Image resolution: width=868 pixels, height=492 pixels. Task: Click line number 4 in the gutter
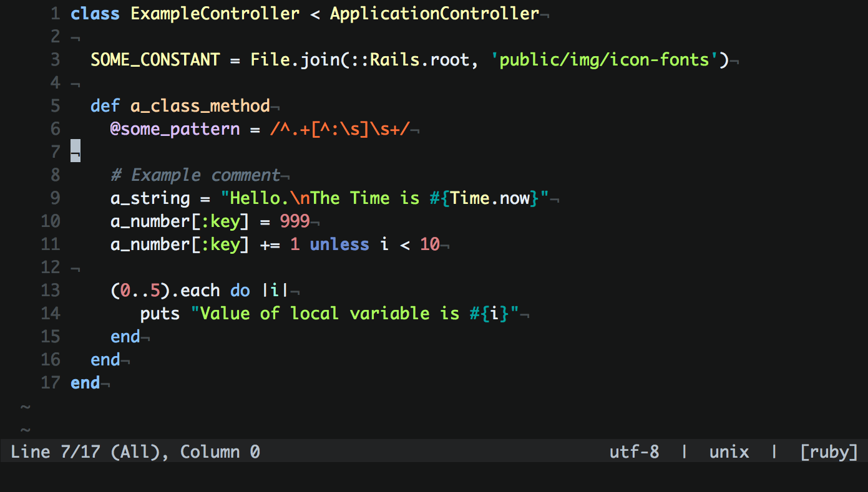pos(56,83)
